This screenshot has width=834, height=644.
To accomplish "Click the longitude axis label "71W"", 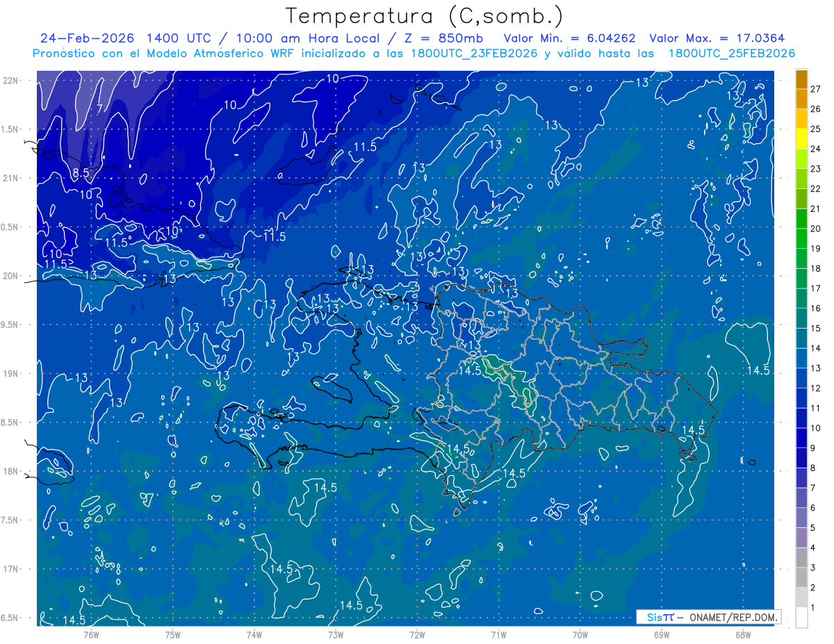I will [498, 634].
